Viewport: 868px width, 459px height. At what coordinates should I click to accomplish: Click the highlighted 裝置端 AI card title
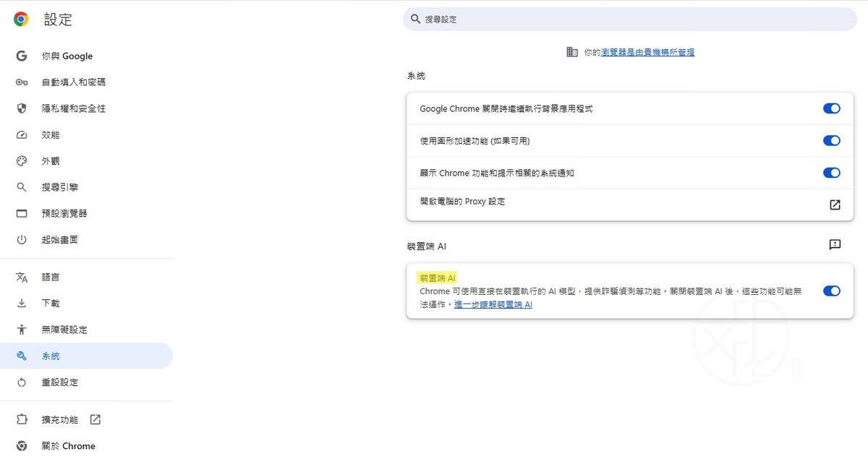click(438, 278)
